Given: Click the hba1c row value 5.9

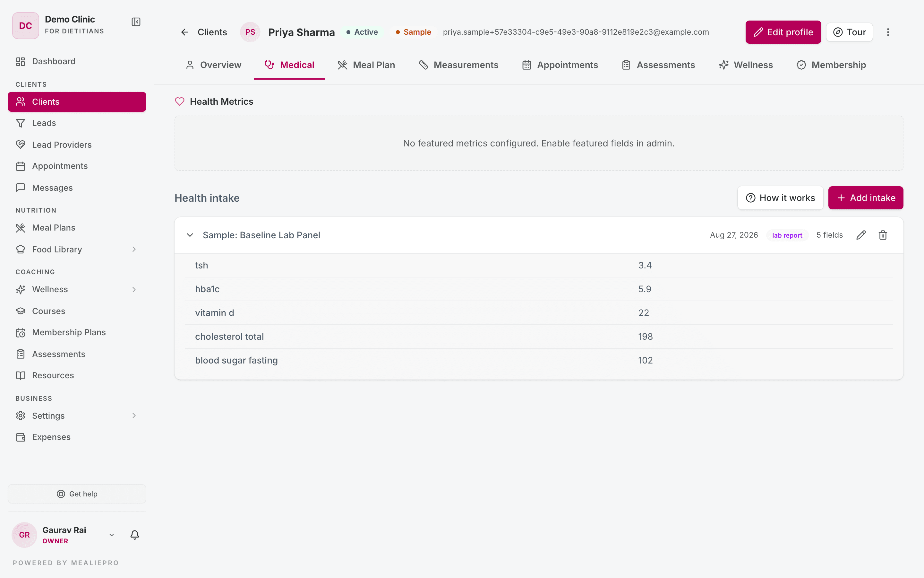Looking at the screenshot, I should click(x=645, y=289).
